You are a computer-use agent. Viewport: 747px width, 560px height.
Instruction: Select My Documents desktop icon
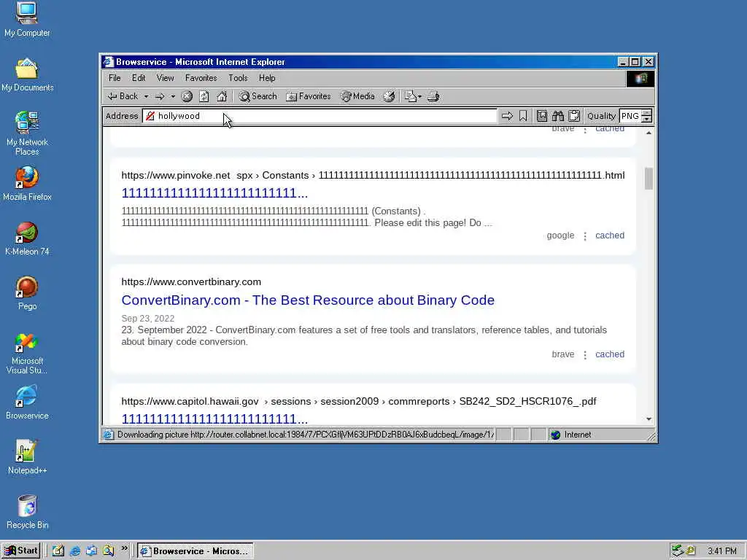pyautogui.click(x=27, y=75)
